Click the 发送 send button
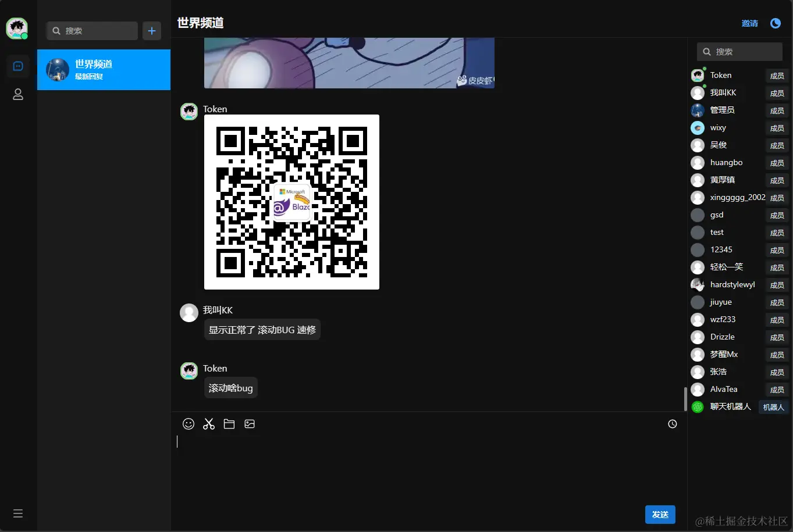Viewport: 793px width, 532px height. [660, 515]
